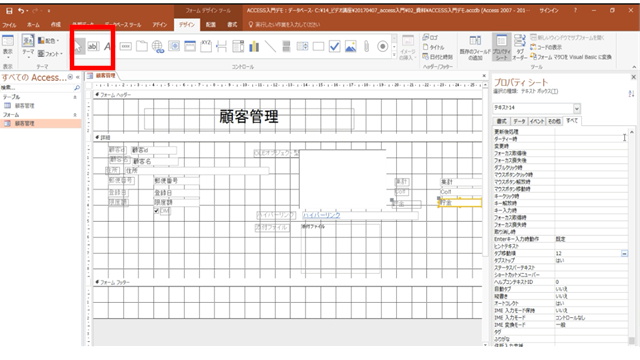Open Tab Order dialog from ribbon

pos(520,47)
